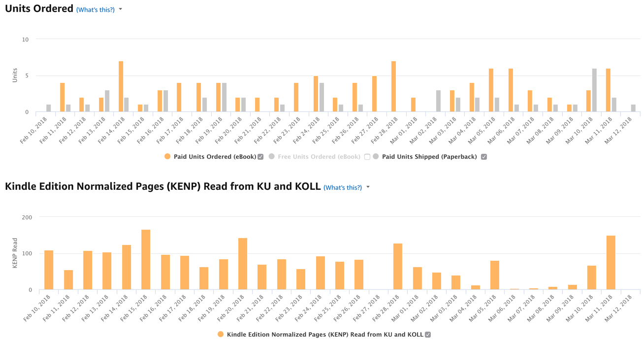Click Feb 19 gray paperback bar in Units Ordered
Screen dimensions: 644x351
[x=224, y=98]
